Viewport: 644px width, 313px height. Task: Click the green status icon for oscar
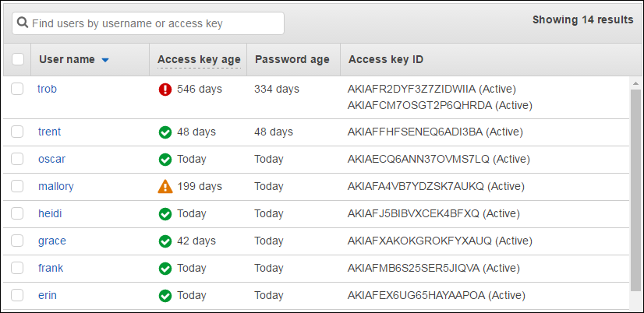point(165,160)
